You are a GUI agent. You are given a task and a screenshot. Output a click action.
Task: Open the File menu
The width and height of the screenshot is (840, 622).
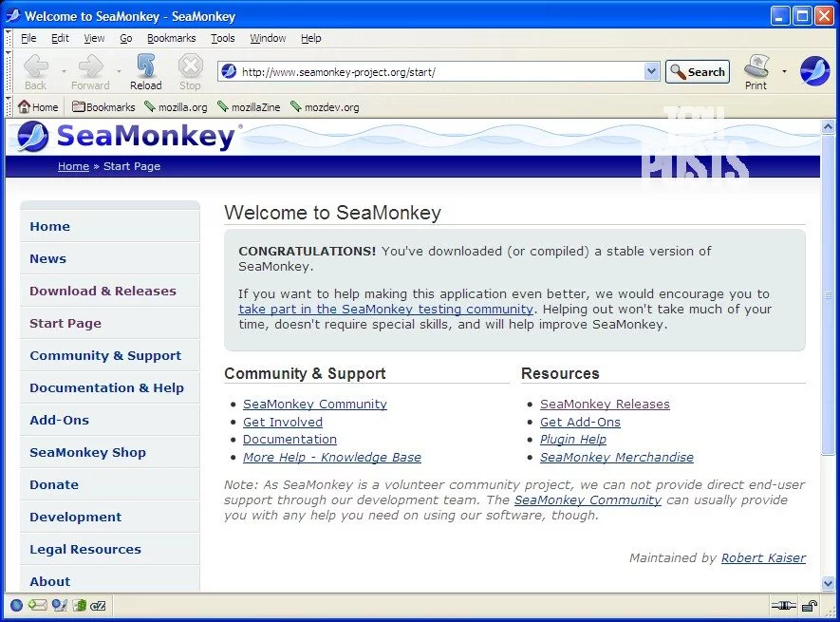[x=28, y=38]
